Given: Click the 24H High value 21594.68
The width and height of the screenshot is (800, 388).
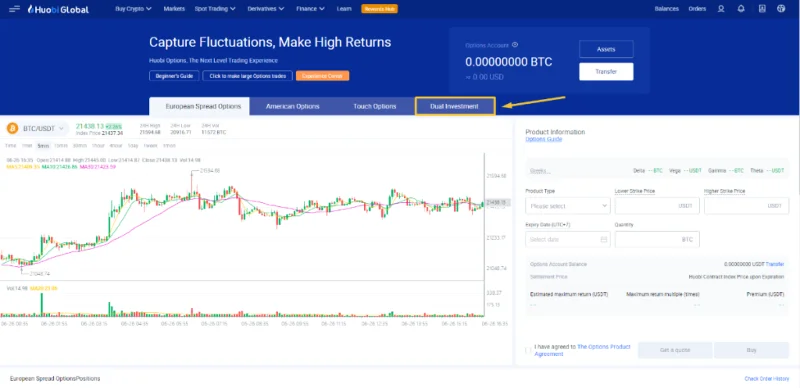Looking at the screenshot, I should 149,132.
